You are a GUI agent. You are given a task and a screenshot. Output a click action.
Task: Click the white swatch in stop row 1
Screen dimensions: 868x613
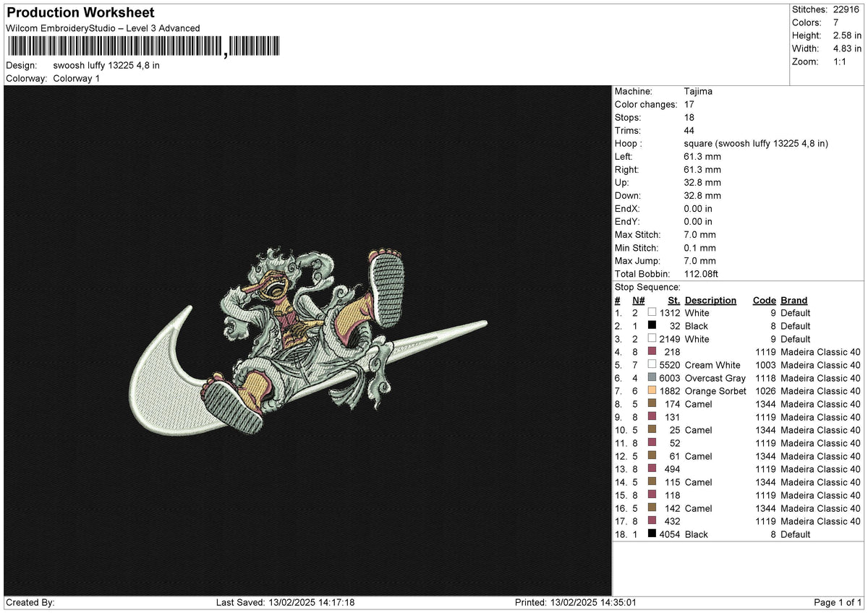coord(652,313)
